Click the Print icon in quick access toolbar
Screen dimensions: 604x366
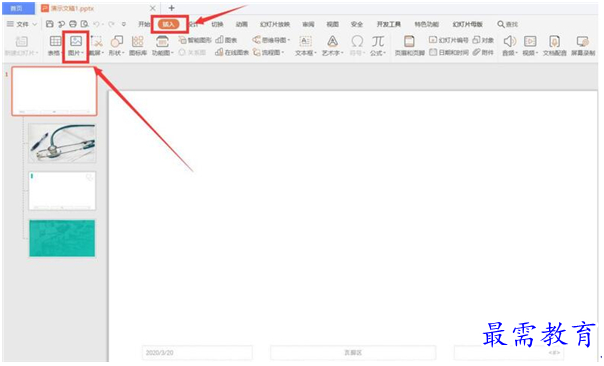(x=73, y=24)
